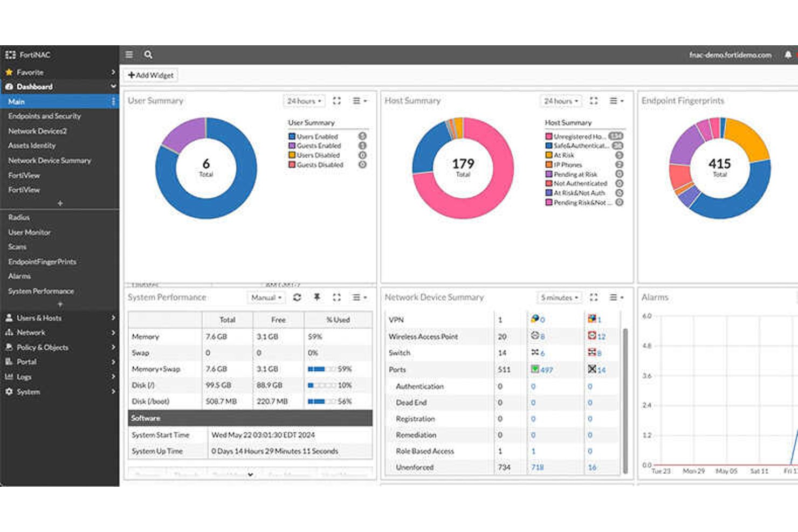Click the Wireless Access Point offline icon
The image size is (798, 532).
tap(591, 336)
